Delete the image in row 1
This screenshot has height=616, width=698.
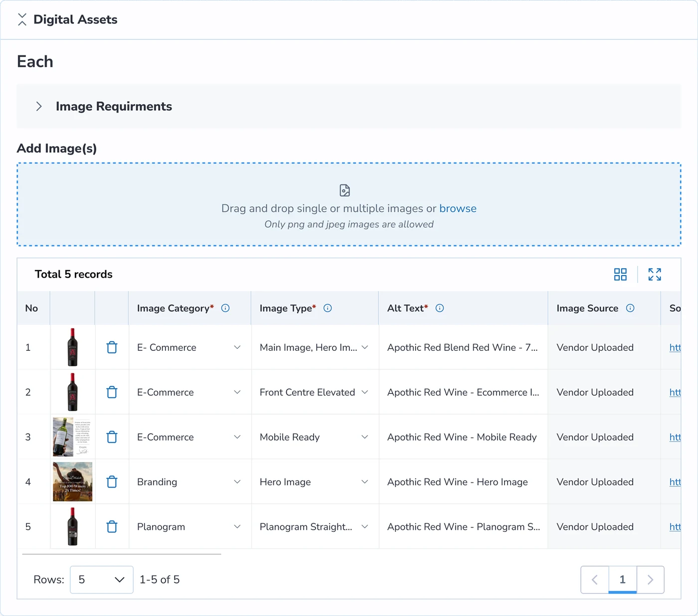112,347
